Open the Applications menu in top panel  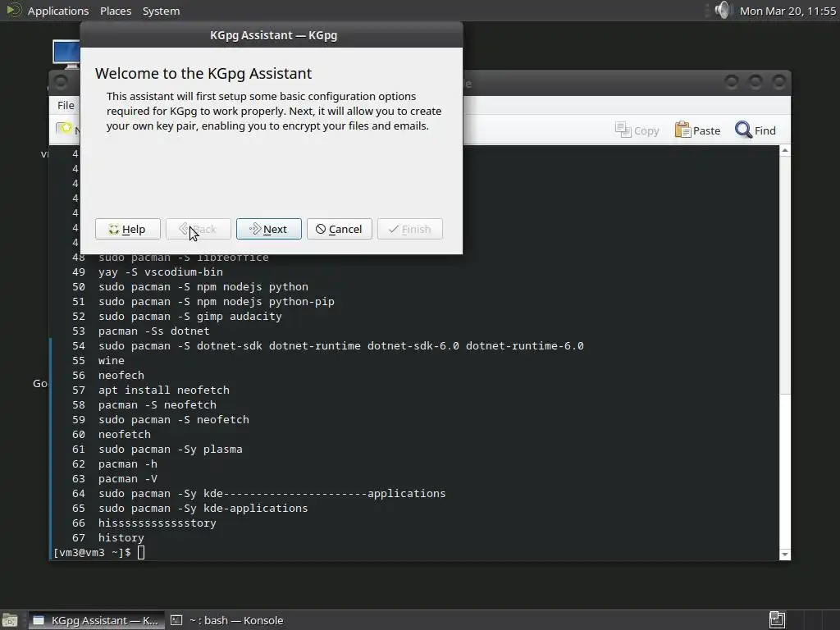[58, 11]
